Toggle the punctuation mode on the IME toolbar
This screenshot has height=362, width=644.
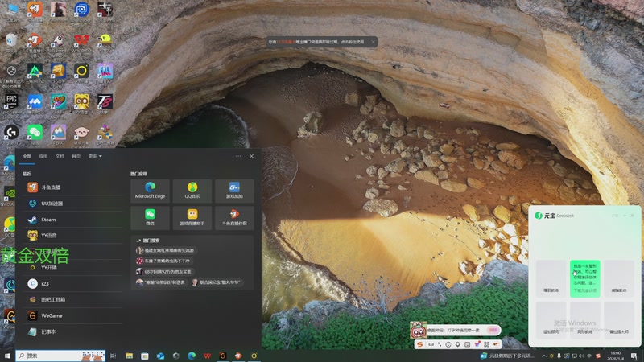440,345
